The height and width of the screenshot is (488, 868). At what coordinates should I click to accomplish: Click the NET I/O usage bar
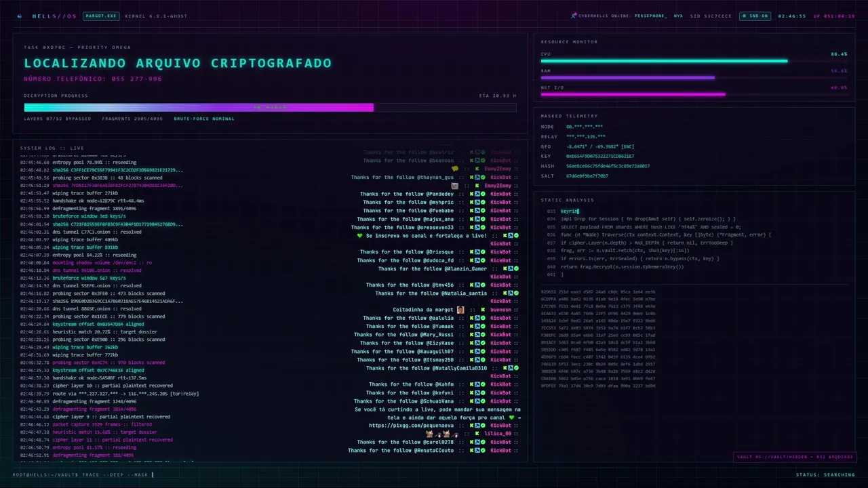click(x=694, y=94)
